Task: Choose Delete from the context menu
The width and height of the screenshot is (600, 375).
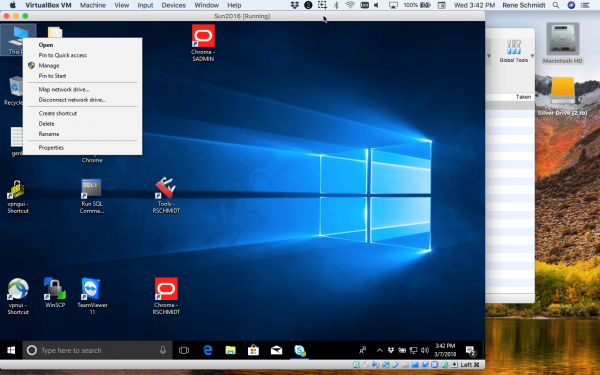Action: (x=46, y=124)
